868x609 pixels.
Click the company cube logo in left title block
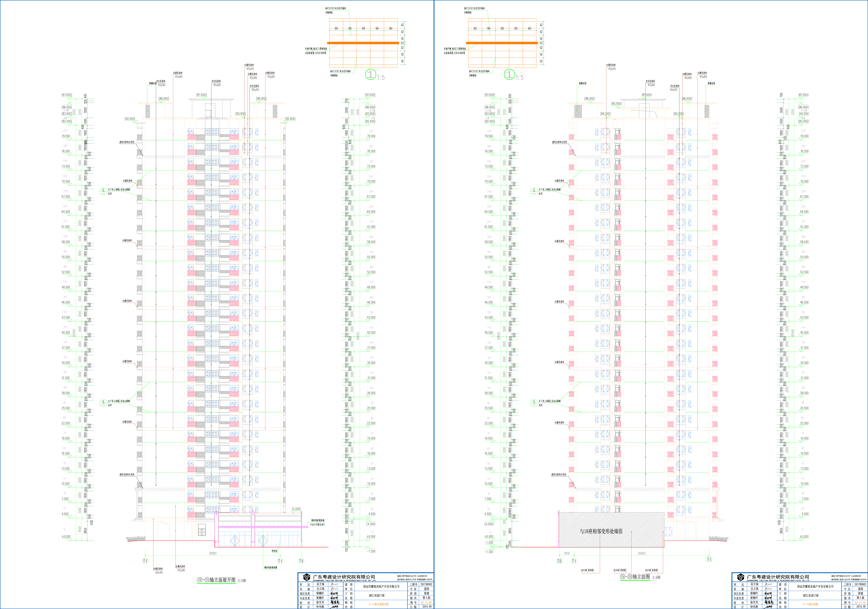pyautogui.click(x=307, y=577)
